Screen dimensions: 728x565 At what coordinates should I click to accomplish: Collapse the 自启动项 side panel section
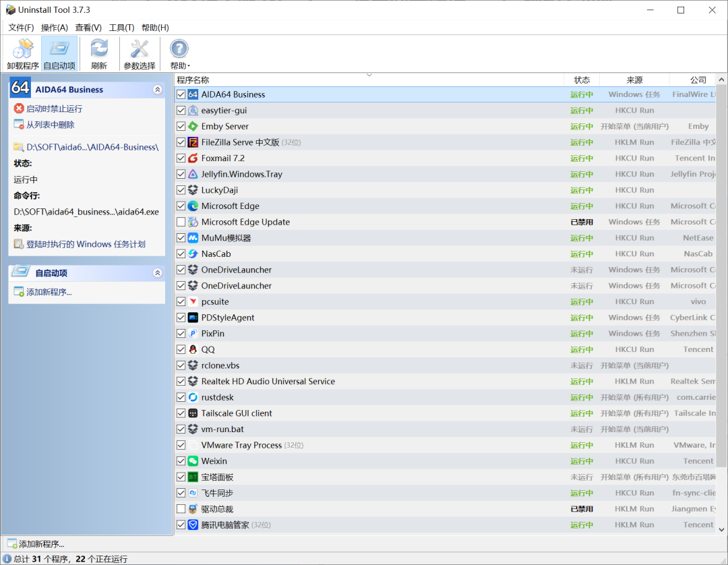157,273
